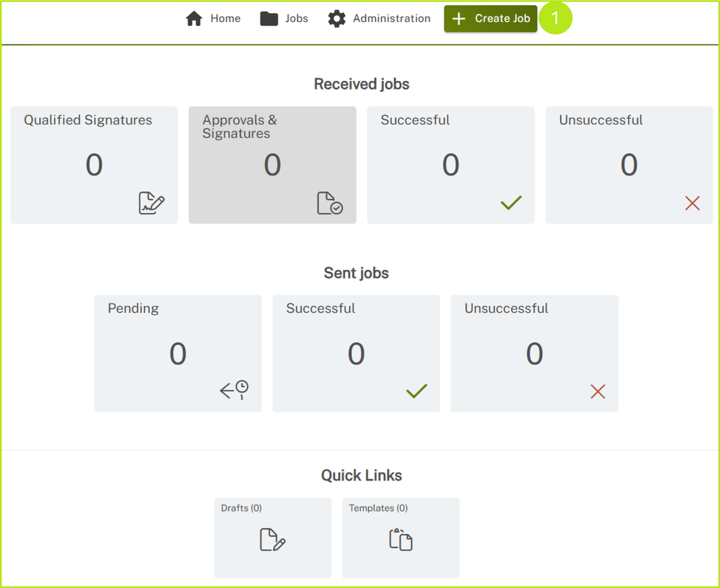Image resolution: width=720 pixels, height=588 pixels.
Task: Click the Templates clipboard-copy icon
Action: 400,540
